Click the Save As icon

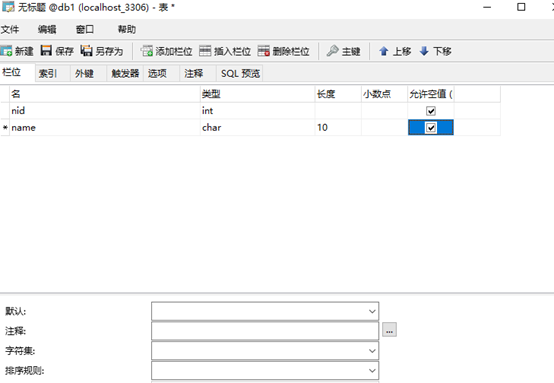click(x=86, y=51)
